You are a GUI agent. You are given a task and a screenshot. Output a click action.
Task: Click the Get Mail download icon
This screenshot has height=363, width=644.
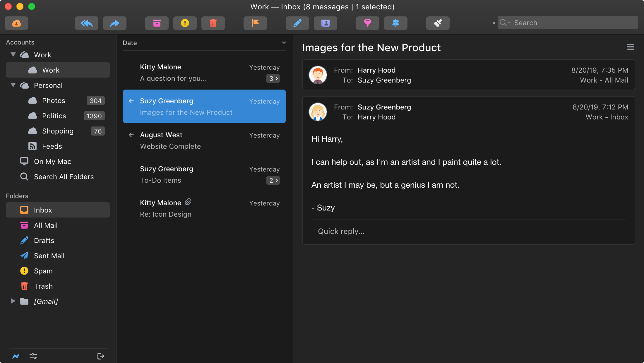click(16, 23)
